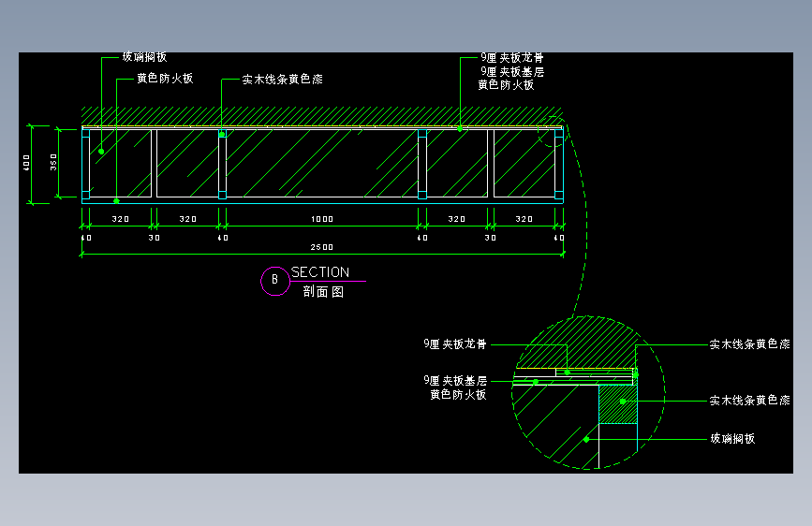Click 9厘夹板基层 label above the section's right end
This screenshot has width=812, height=526.
pos(512,71)
